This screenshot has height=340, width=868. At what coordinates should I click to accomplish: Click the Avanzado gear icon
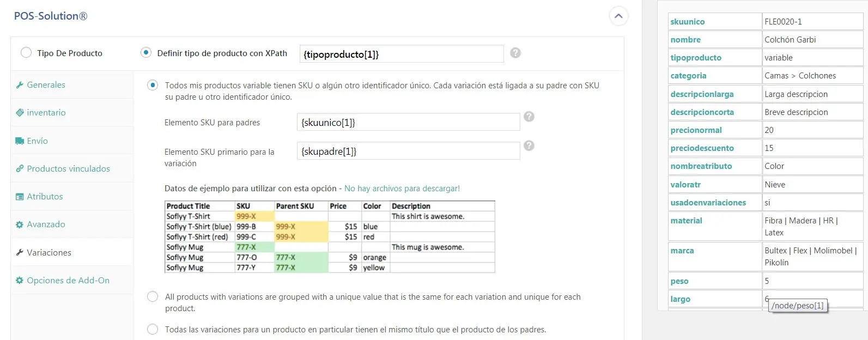point(20,224)
